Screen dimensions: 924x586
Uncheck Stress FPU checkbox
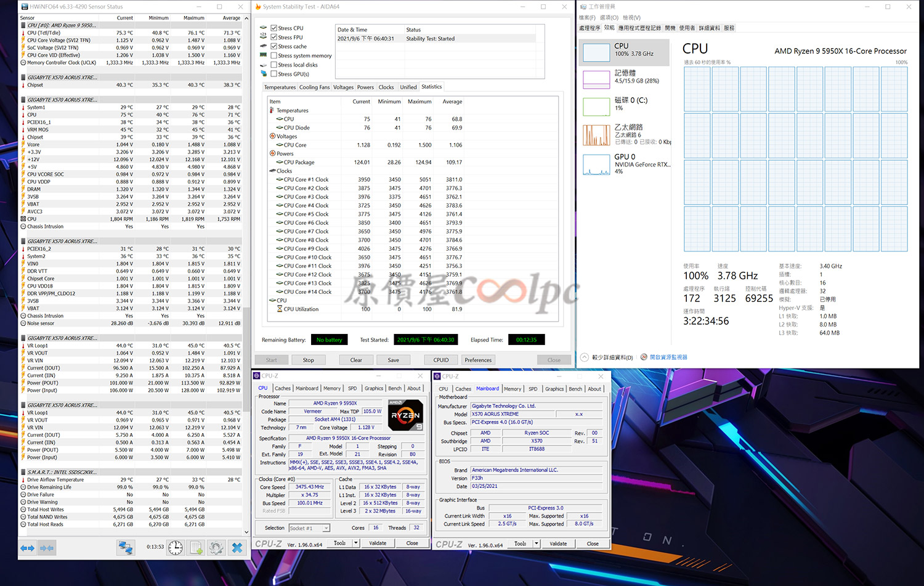click(274, 37)
